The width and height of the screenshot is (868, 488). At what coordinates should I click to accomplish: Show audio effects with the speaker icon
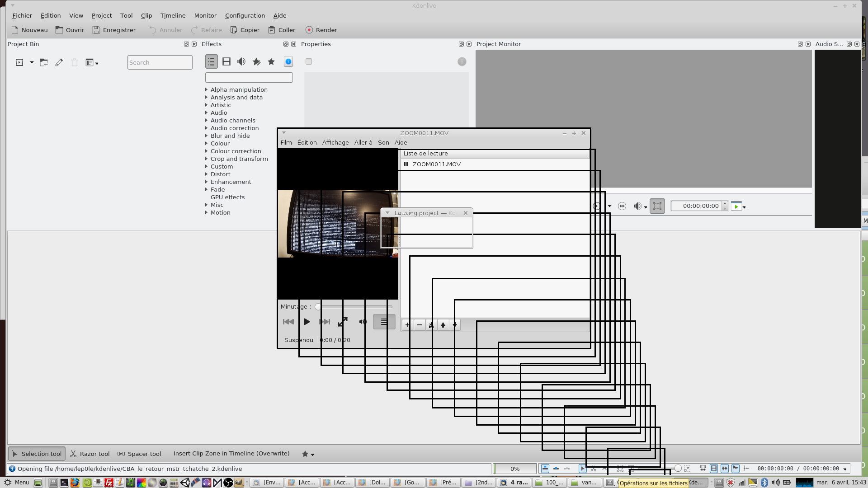tap(241, 61)
